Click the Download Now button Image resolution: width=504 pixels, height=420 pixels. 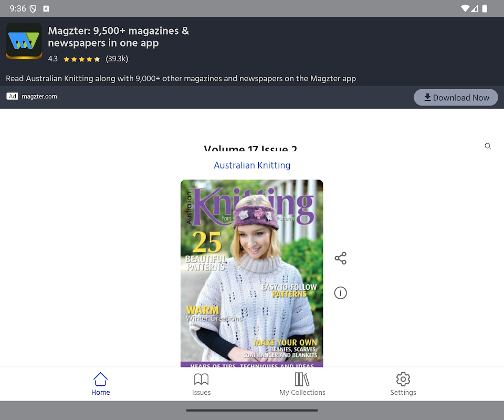coord(456,97)
